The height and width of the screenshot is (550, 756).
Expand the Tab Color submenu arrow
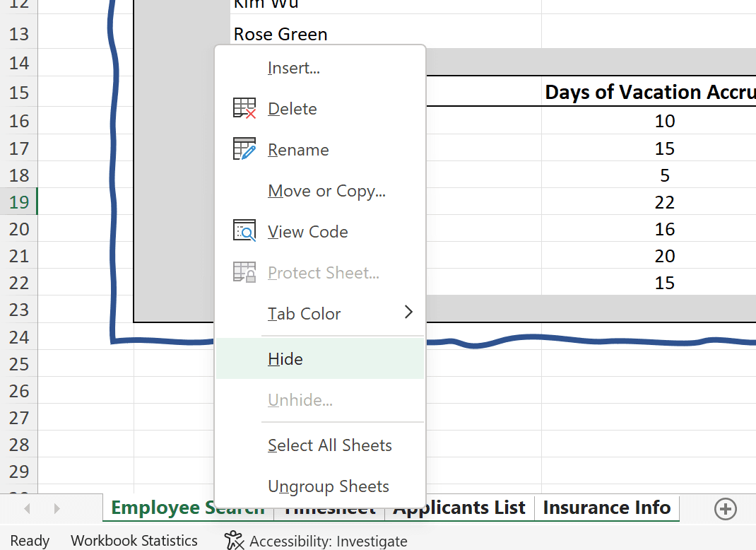(408, 312)
